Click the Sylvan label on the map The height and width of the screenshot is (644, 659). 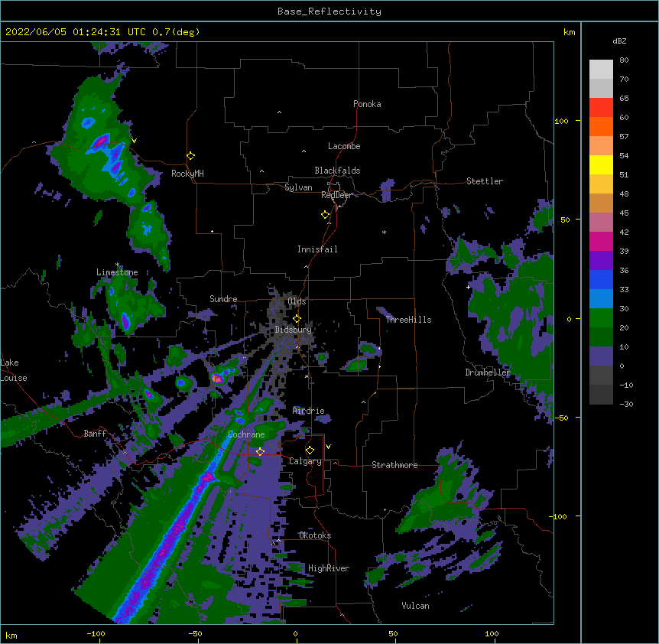(x=298, y=187)
